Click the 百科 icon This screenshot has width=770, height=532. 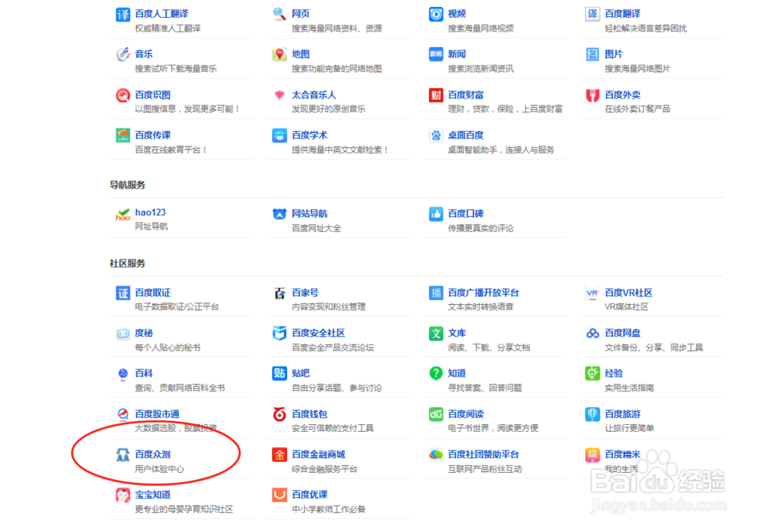(x=122, y=374)
